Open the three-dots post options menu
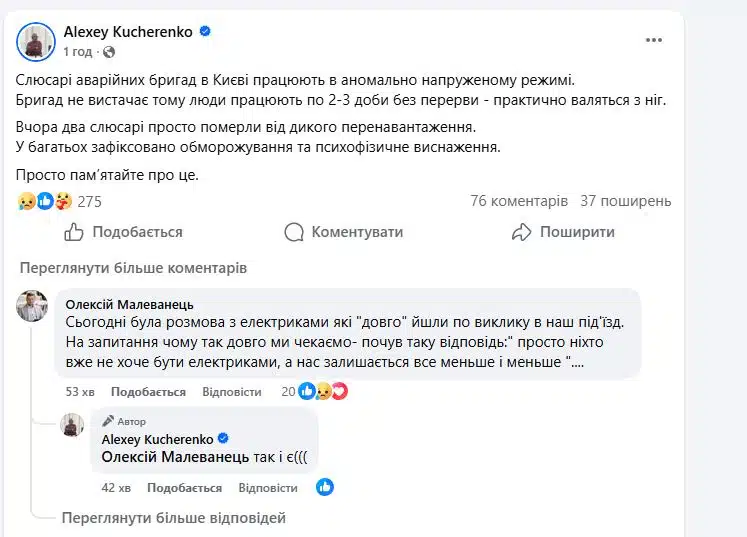Viewport: 747px width, 537px height. (x=654, y=40)
